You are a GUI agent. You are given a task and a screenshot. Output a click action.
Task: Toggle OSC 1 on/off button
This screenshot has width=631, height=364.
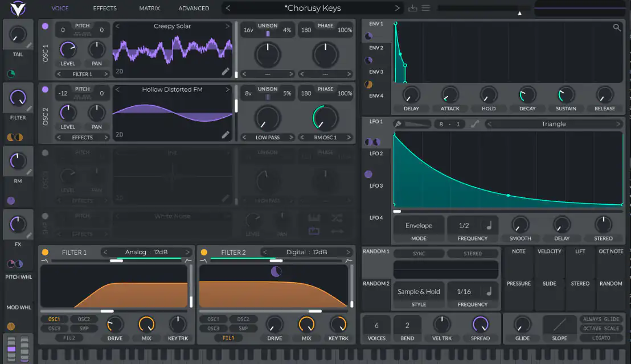[45, 26]
